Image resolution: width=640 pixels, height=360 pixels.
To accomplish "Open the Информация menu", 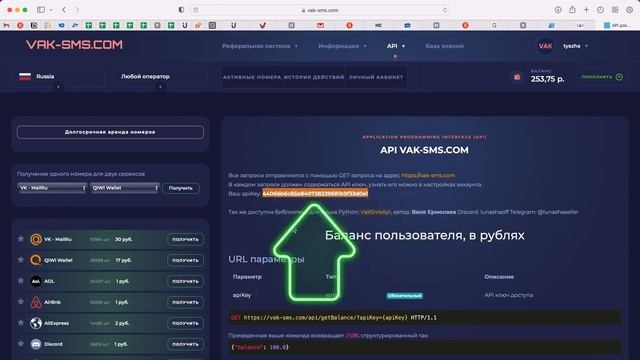I will [342, 46].
